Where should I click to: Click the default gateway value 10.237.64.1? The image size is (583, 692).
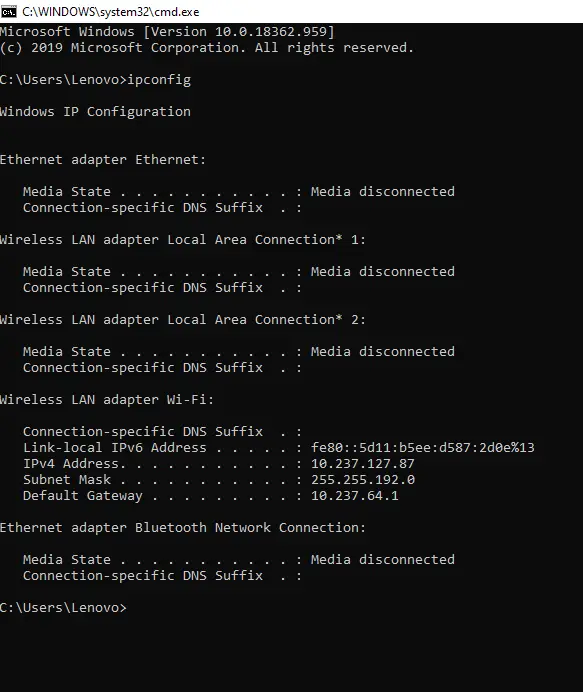(x=355, y=496)
